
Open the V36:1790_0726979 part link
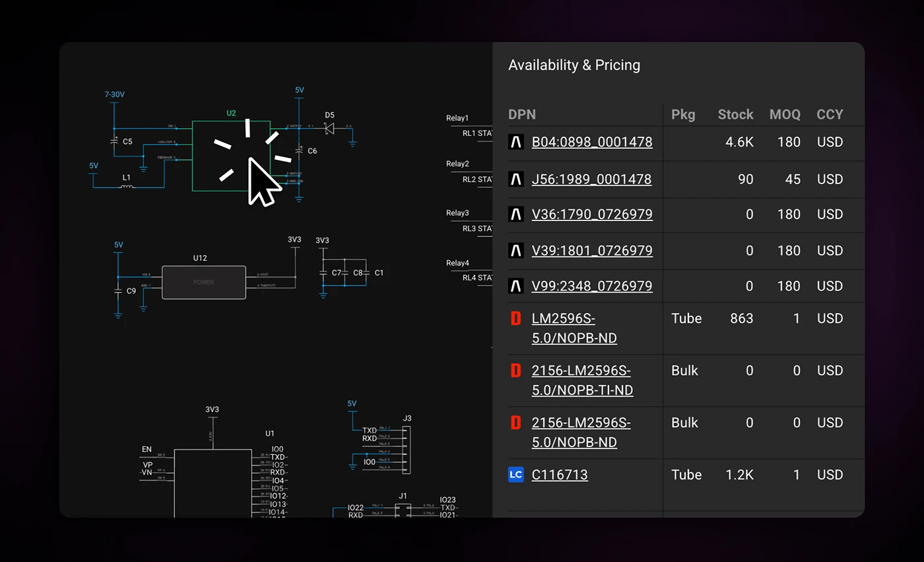591,214
